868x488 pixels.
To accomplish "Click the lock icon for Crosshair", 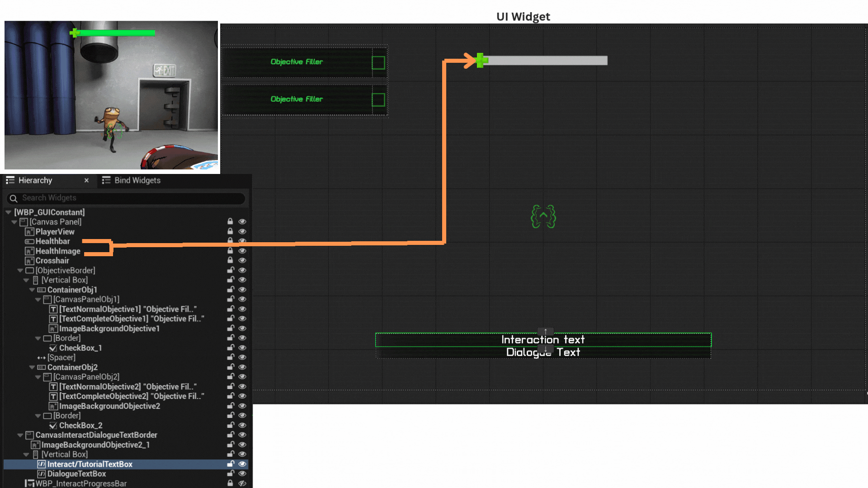I will [230, 260].
